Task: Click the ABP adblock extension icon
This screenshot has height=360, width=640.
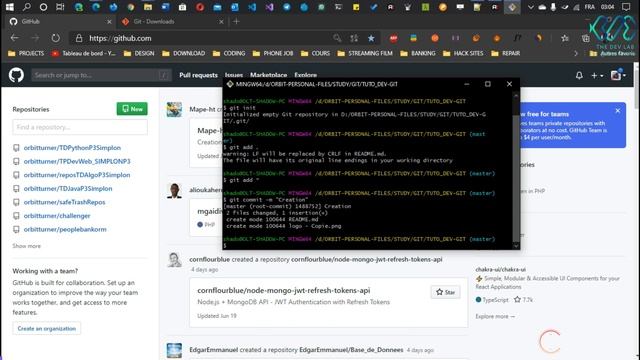Action: pos(393,38)
